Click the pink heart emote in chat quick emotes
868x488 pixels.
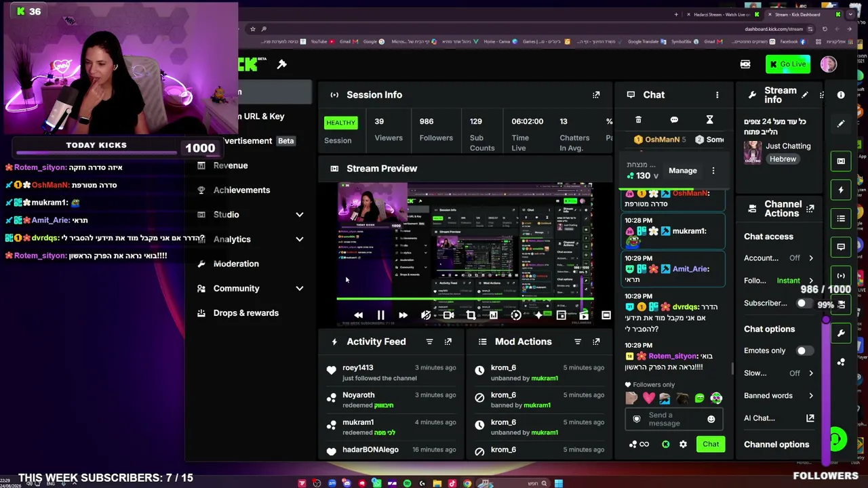click(648, 399)
